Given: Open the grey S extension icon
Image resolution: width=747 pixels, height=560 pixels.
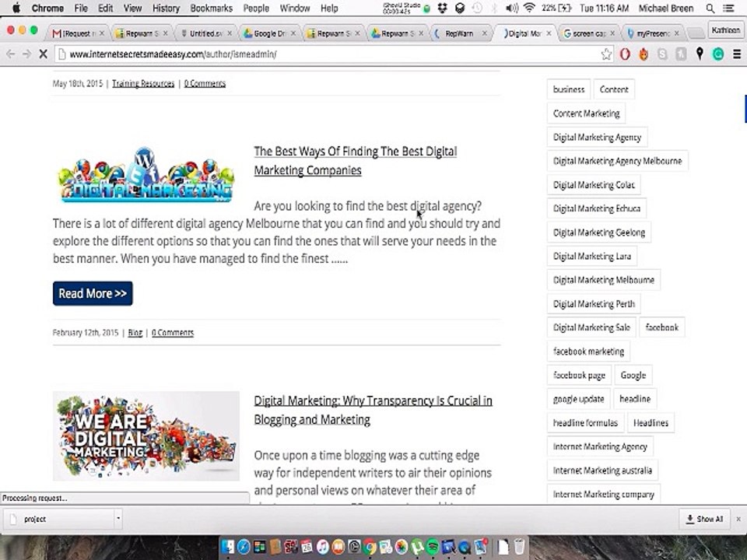Looking at the screenshot, I should pos(662,54).
